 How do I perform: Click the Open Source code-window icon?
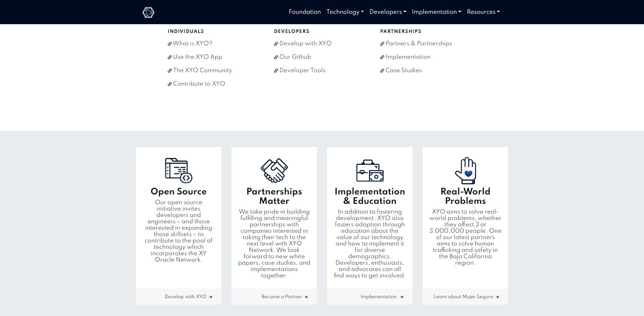[178, 170]
